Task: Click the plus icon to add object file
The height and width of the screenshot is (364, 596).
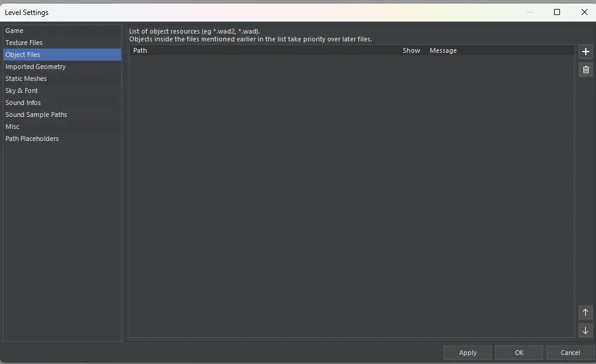Action: [586, 52]
